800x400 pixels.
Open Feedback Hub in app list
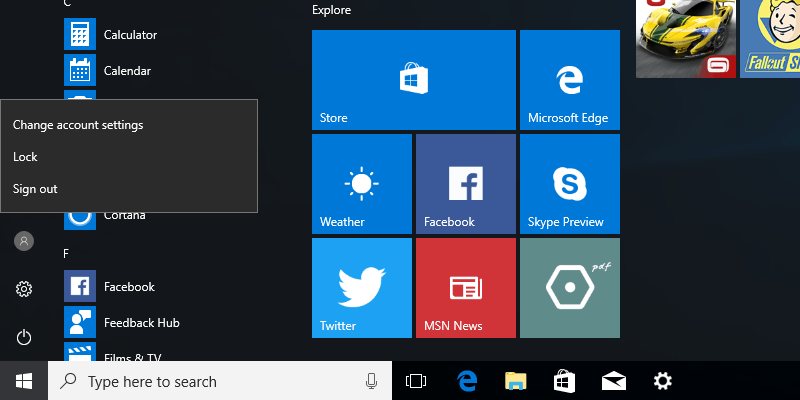[x=141, y=323]
